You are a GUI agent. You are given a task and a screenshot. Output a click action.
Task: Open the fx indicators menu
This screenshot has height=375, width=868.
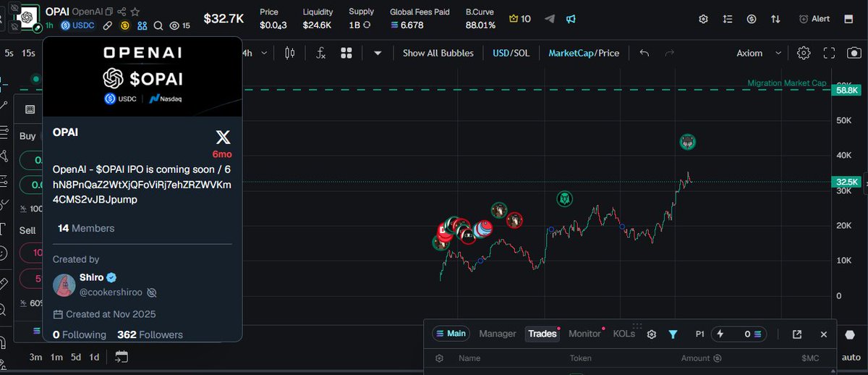[321, 53]
